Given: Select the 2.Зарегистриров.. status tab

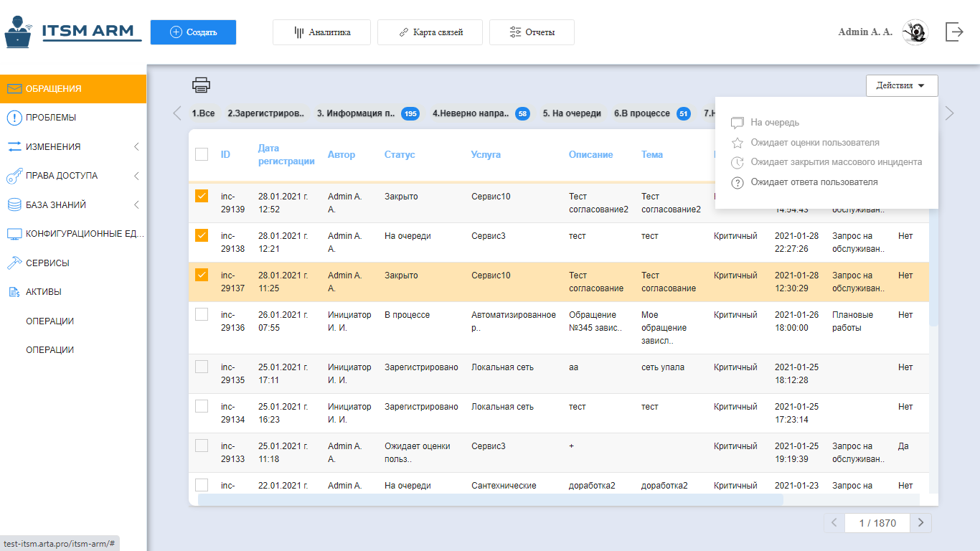Looking at the screenshot, I should tap(265, 113).
